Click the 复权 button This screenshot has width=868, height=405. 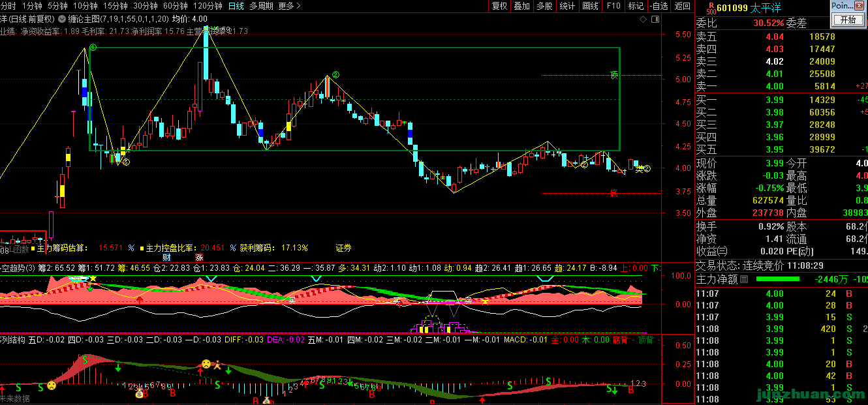(x=499, y=6)
